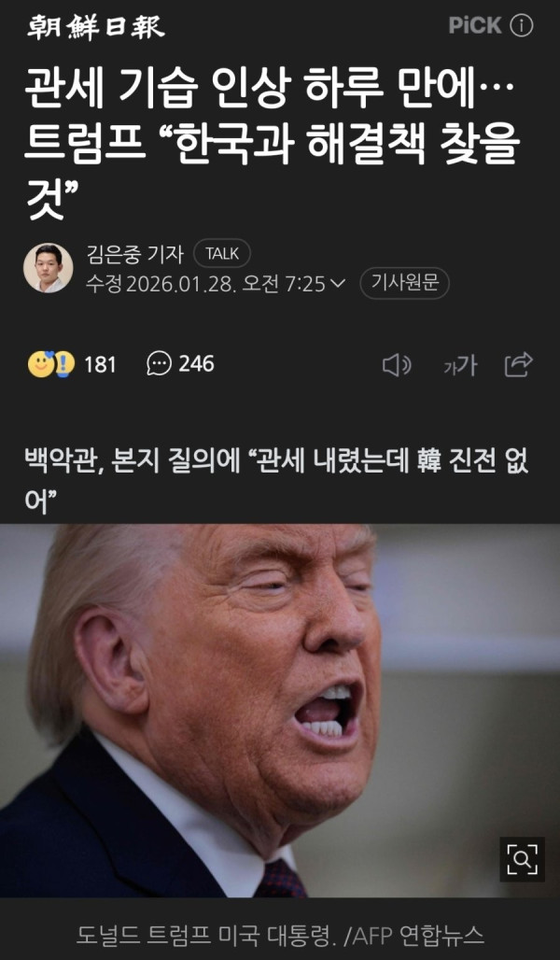The width and height of the screenshot is (560, 960).
Task: Open the 가가 font size setting
Action: [460, 366]
